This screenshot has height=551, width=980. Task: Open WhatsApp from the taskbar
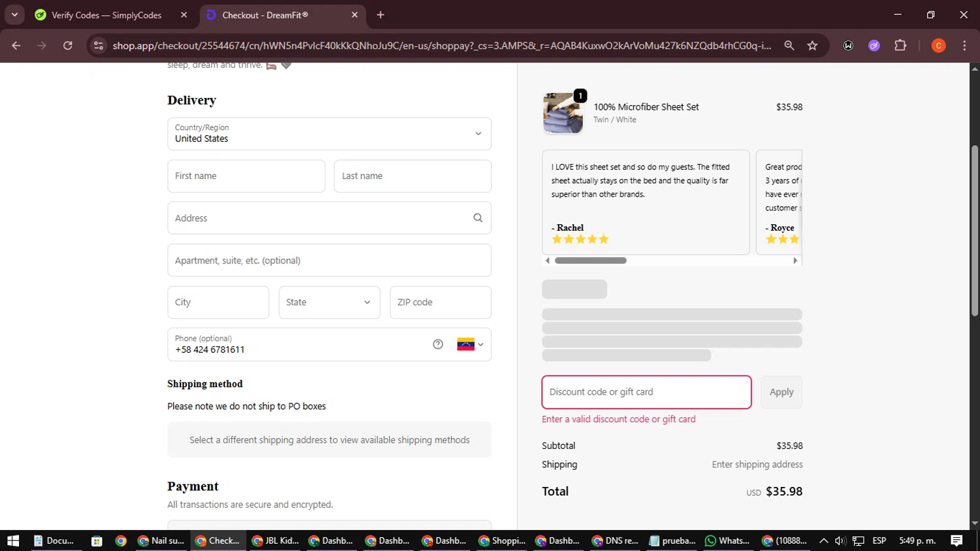pos(728,541)
